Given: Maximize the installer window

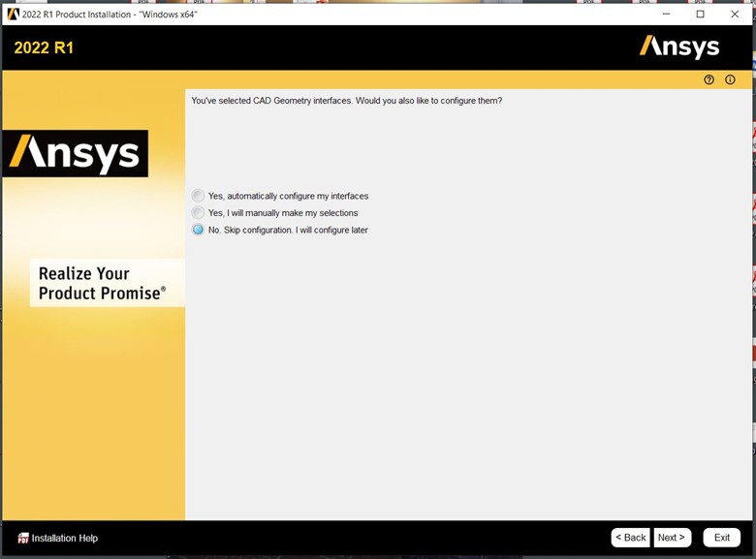Looking at the screenshot, I should point(701,14).
